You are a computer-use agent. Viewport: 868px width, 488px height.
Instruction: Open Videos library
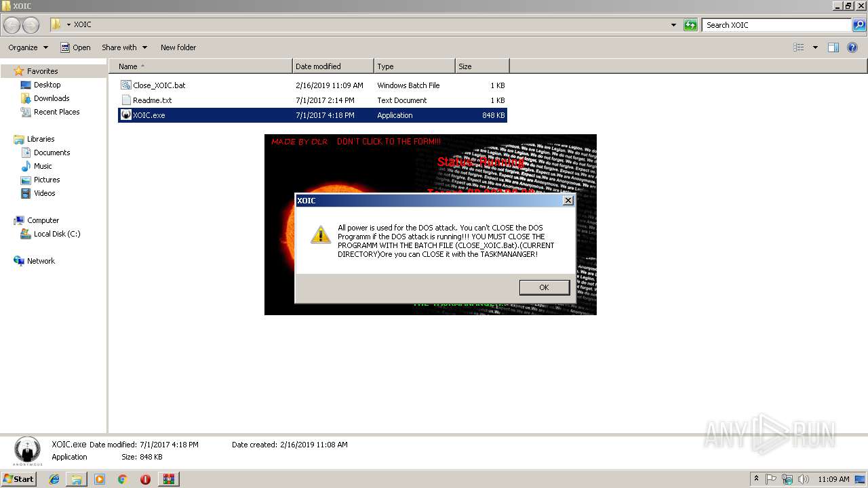pos(44,193)
